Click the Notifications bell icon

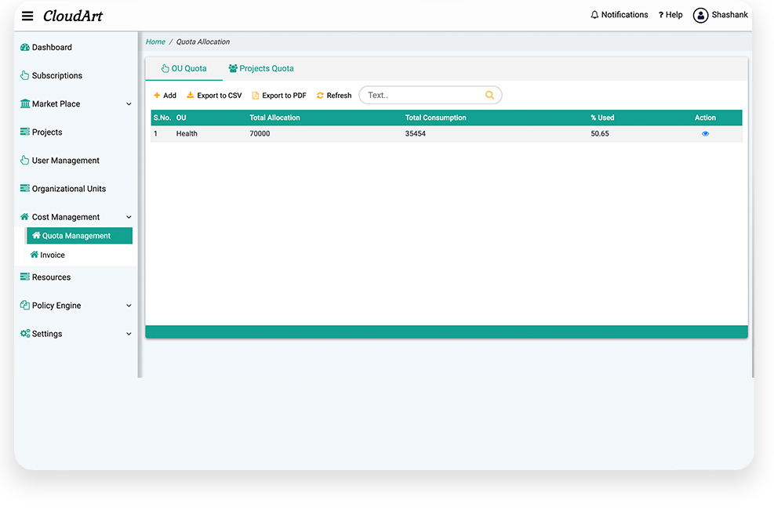(594, 15)
